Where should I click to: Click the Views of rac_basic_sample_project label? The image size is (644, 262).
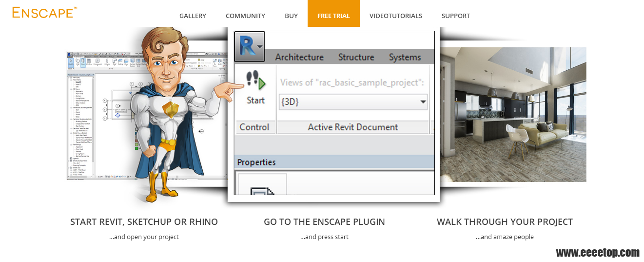352,82
